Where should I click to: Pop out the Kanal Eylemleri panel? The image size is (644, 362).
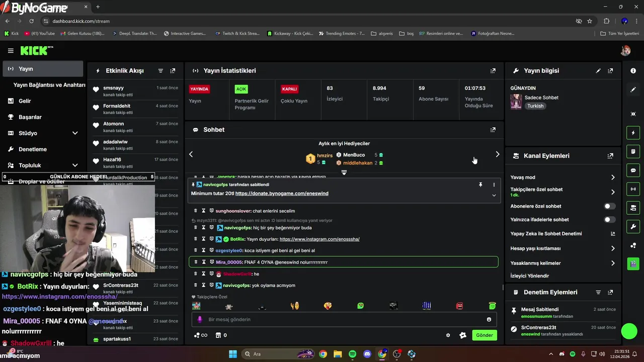[610, 156]
